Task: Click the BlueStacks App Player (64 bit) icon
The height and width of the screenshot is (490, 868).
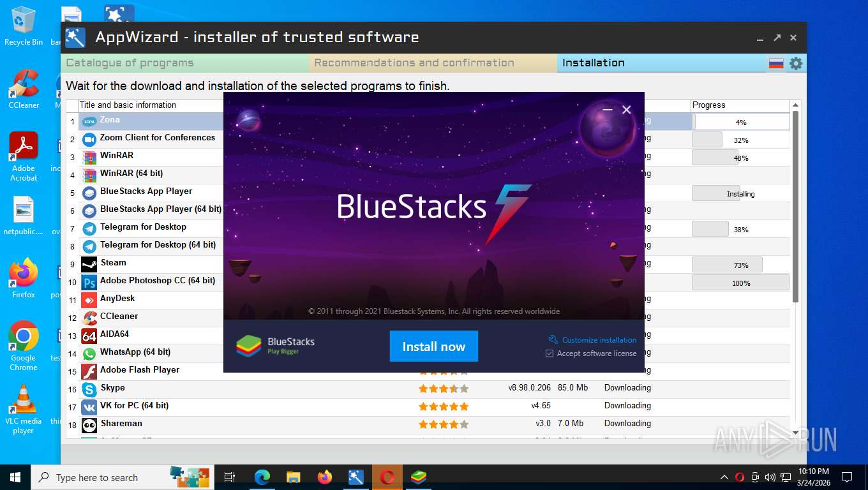Action: [89, 211]
